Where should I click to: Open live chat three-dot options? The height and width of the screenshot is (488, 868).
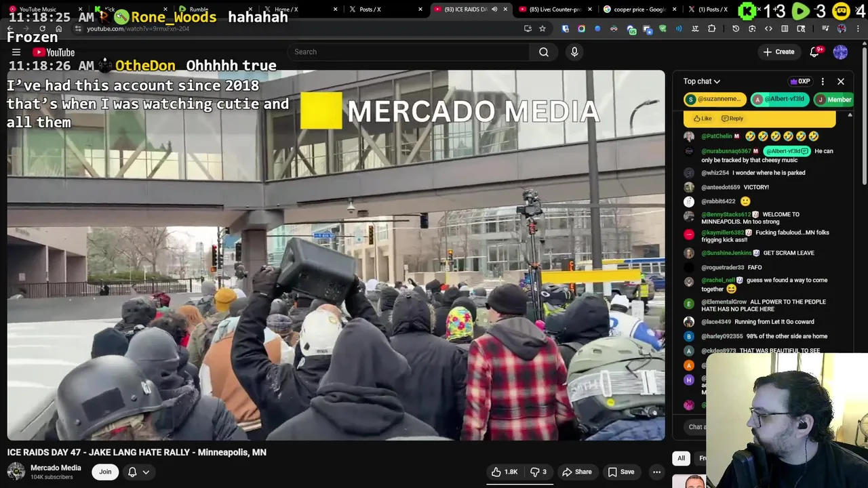[x=823, y=81]
